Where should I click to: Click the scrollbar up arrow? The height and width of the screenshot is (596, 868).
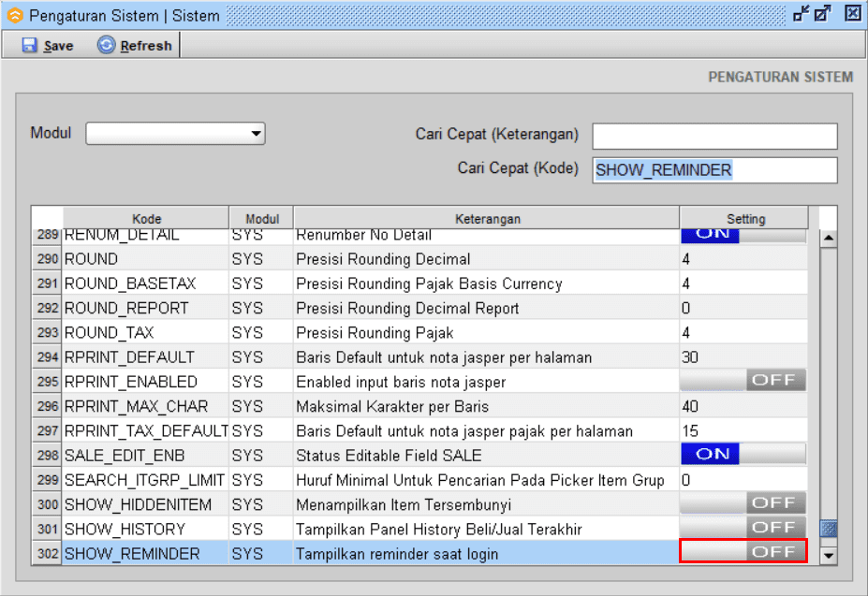(828, 238)
